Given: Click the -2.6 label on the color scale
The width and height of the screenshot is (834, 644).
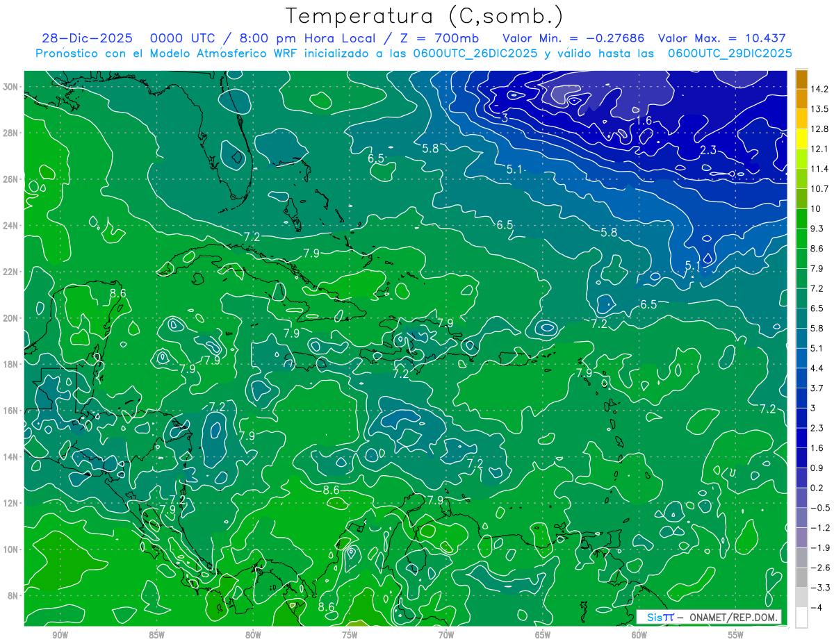Looking at the screenshot, I should (820, 568).
